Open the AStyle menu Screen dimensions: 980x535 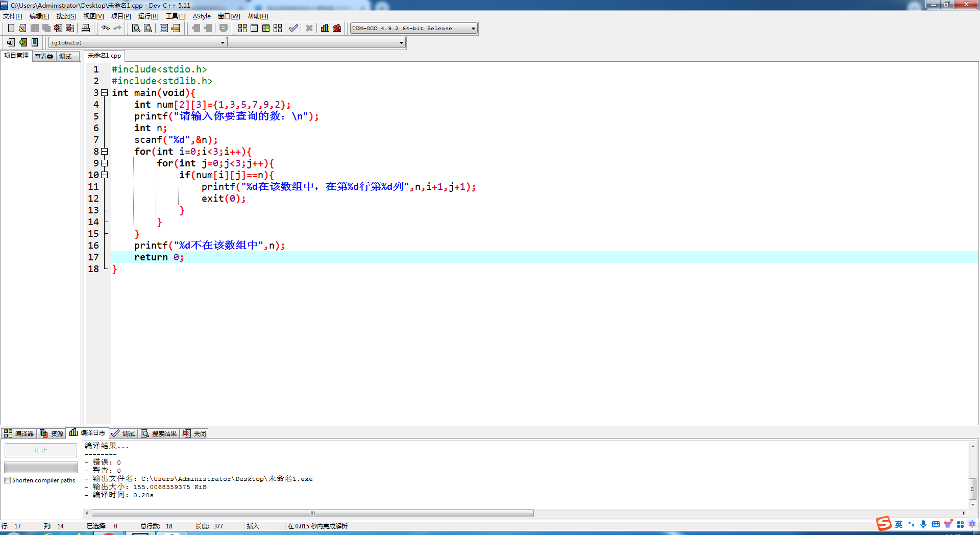click(x=202, y=16)
